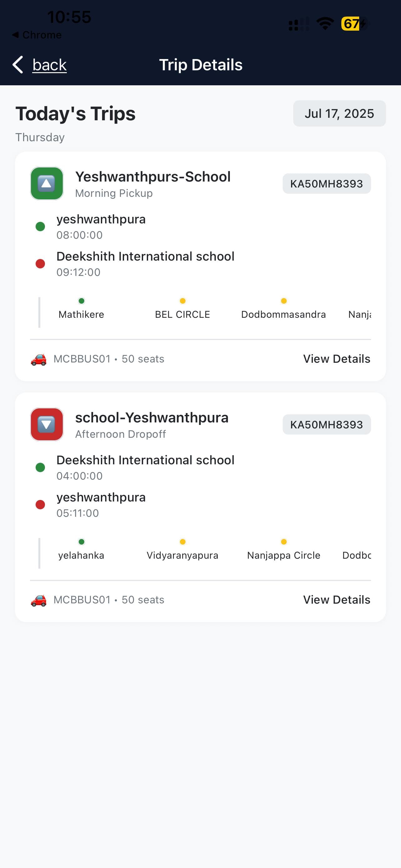
Task: Tap the back chevron arrow icon
Action: click(18, 64)
